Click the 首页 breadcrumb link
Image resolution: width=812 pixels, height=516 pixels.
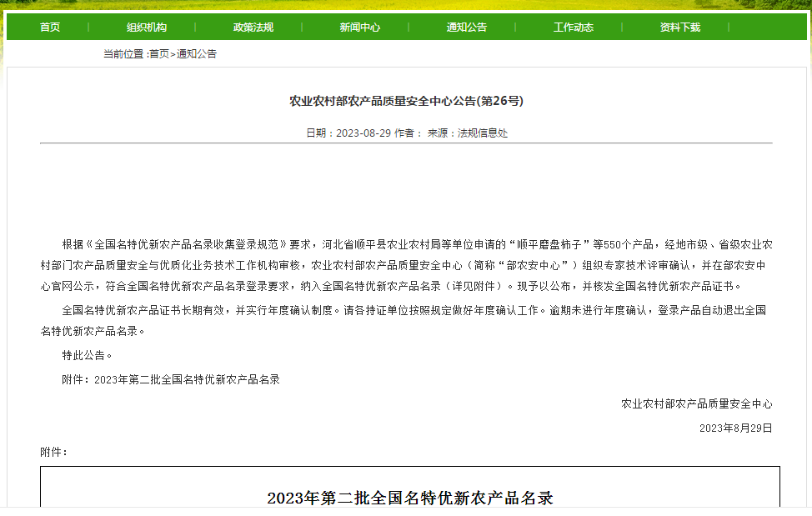[159, 54]
